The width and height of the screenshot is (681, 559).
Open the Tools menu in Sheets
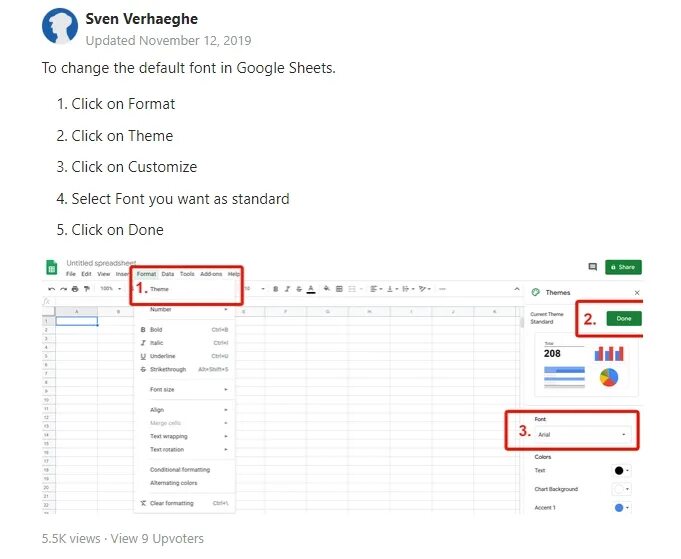coord(187,274)
